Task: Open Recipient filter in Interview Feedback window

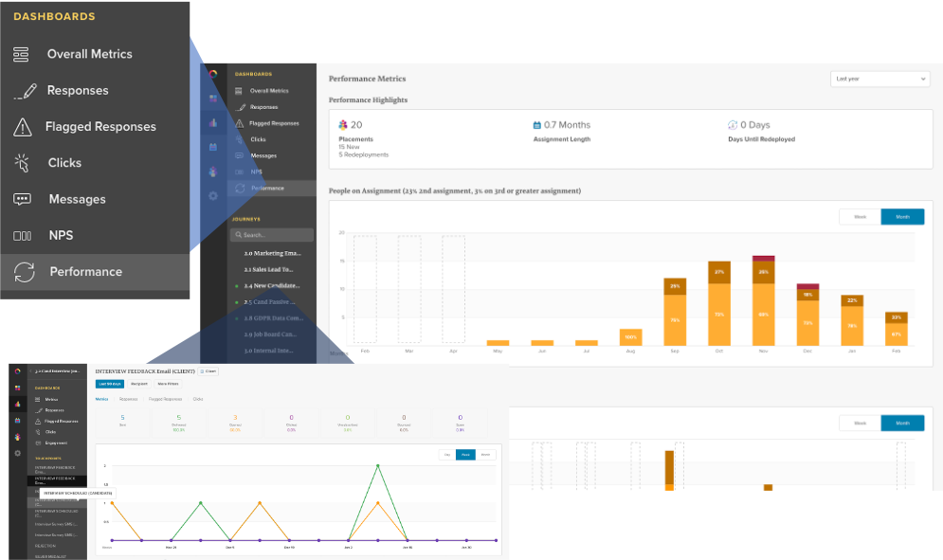Action: 139,384
